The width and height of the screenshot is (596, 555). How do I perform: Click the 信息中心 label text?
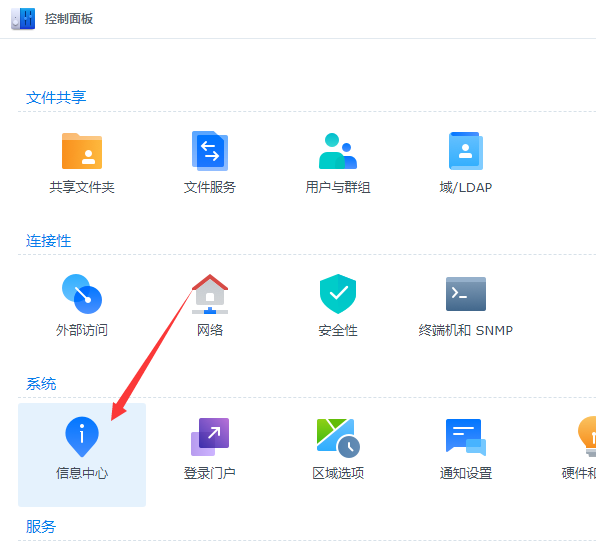[x=82, y=473]
